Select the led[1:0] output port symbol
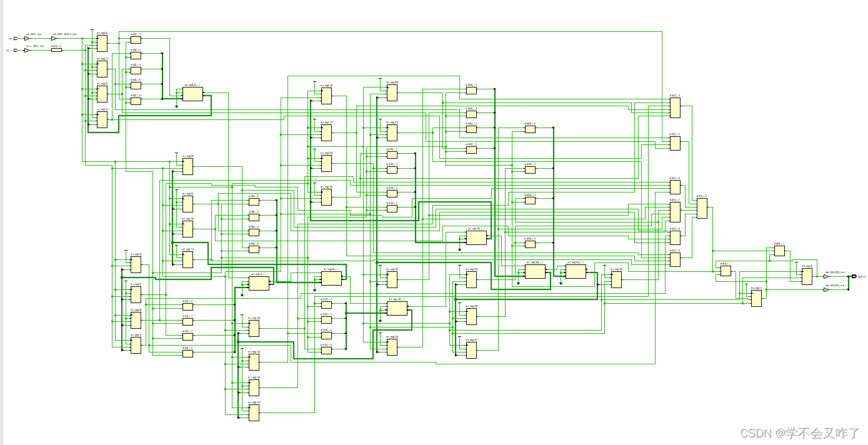The image size is (868, 445). point(854,276)
